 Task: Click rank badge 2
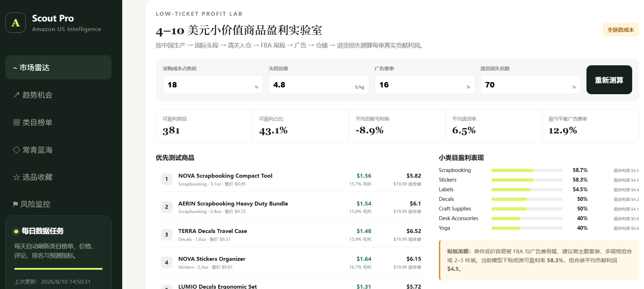(167, 207)
